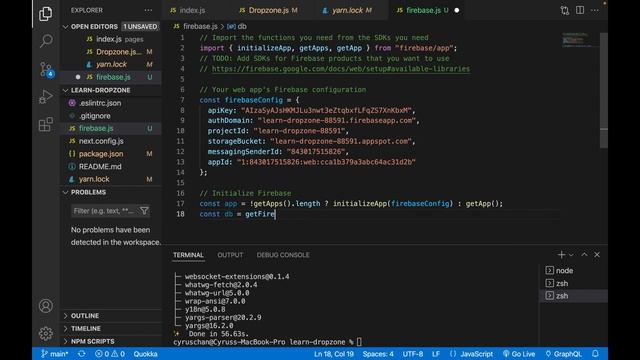Viewport: 640px width, 360px height.
Task: Close the terminal panel
Action: click(x=597, y=255)
